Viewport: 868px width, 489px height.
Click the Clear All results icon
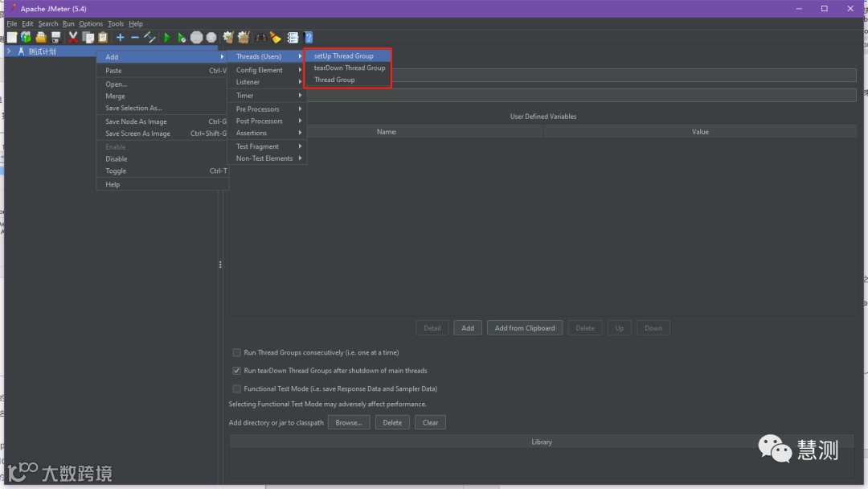pos(244,38)
